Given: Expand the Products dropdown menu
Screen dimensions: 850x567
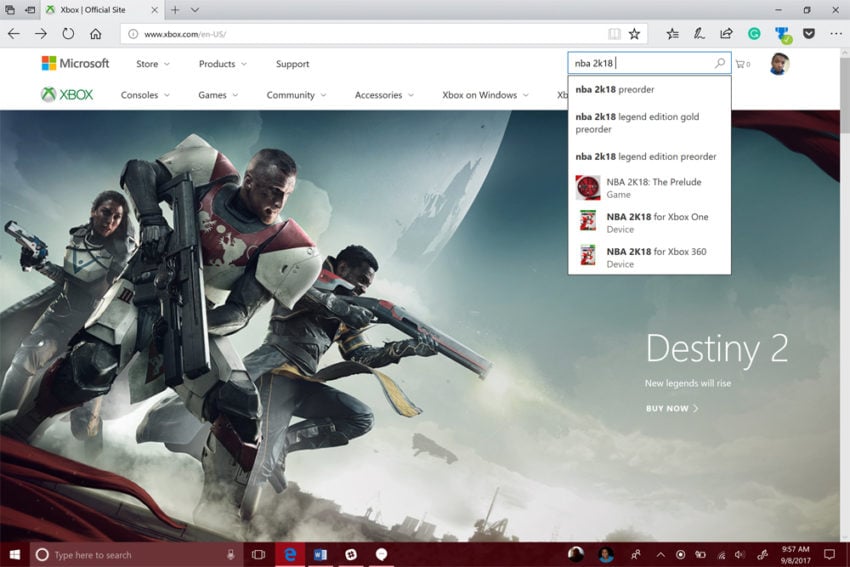Looking at the screenshot, I should pos(223,64).
